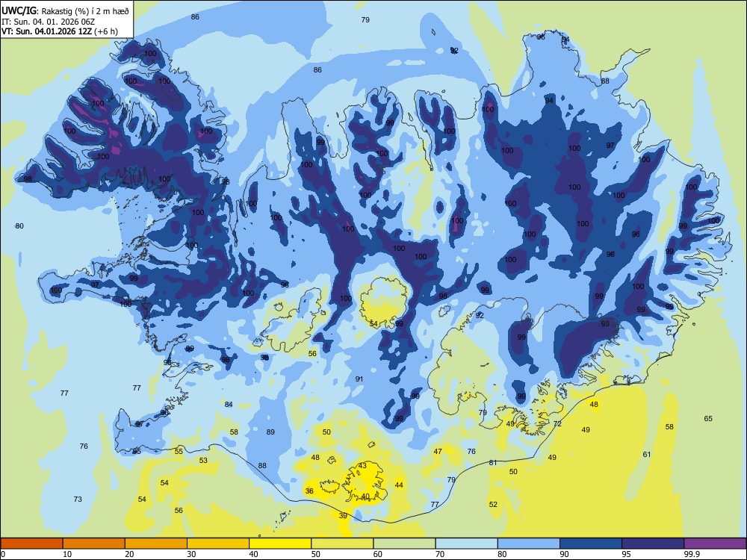Viewport: 747px width, 560px height.
Task: Click map humidity value '91'
Action: click(x=359, y=379)
